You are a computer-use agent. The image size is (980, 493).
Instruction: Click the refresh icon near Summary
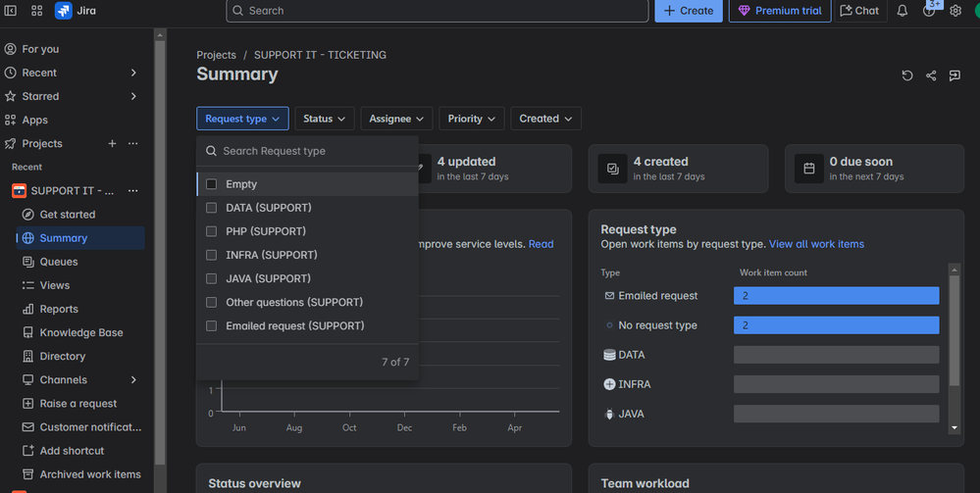(x=907, y=75)
